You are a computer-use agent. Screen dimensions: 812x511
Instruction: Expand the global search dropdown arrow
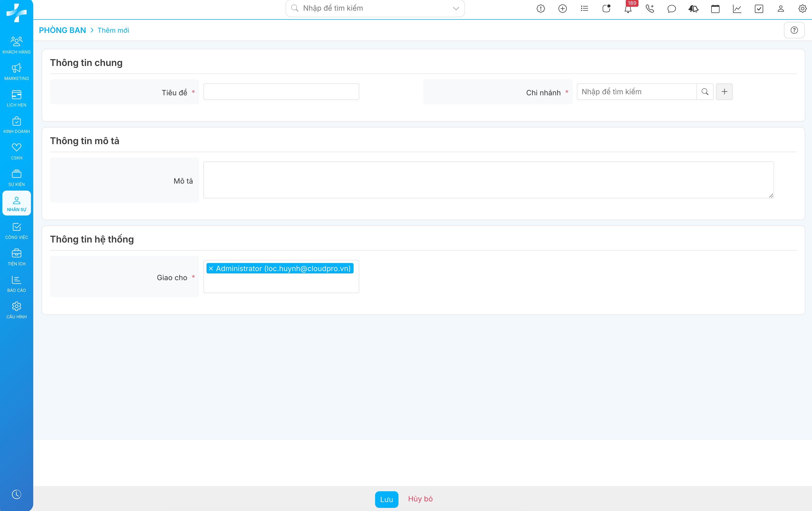(x=456, y=8)
